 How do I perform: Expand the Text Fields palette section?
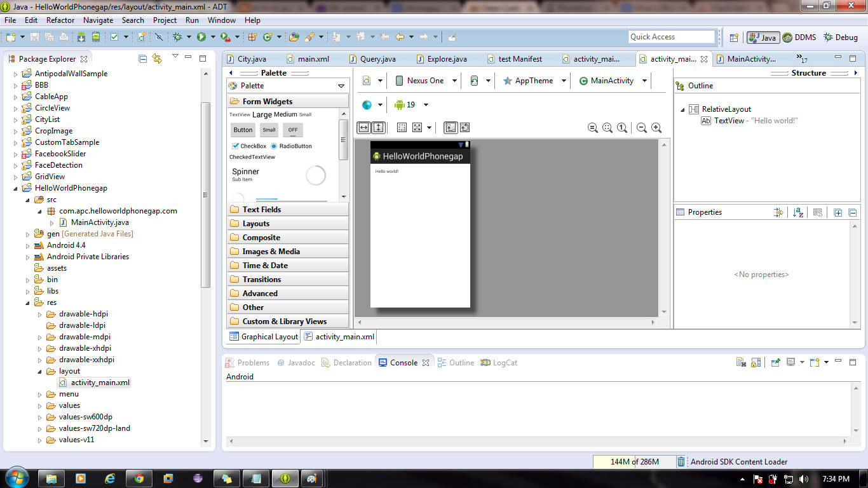(288, 209)
